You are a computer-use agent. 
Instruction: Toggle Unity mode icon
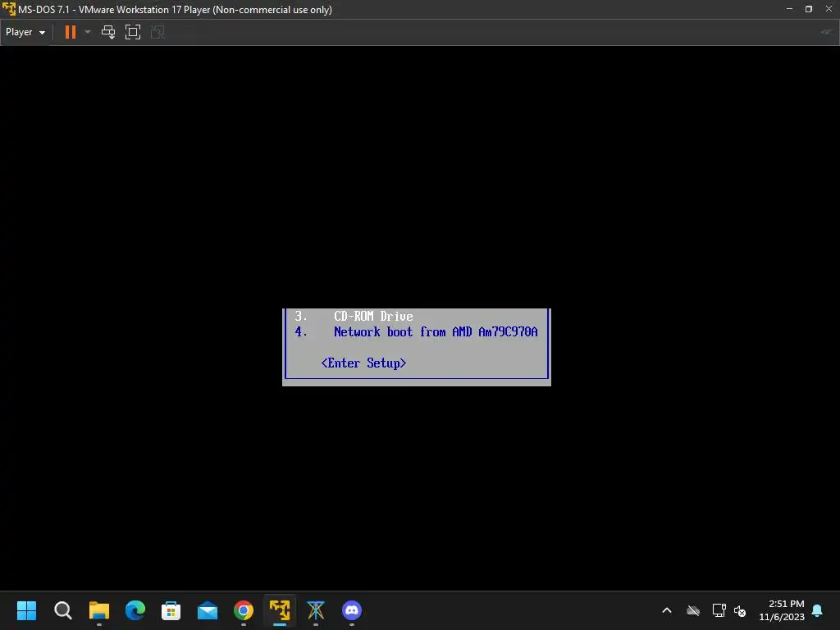(x=157, y=32)
